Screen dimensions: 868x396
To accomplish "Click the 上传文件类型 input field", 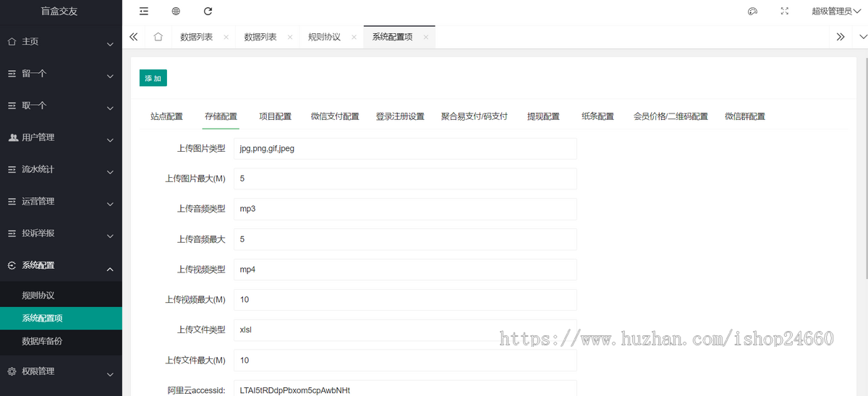I will [405, 330].
